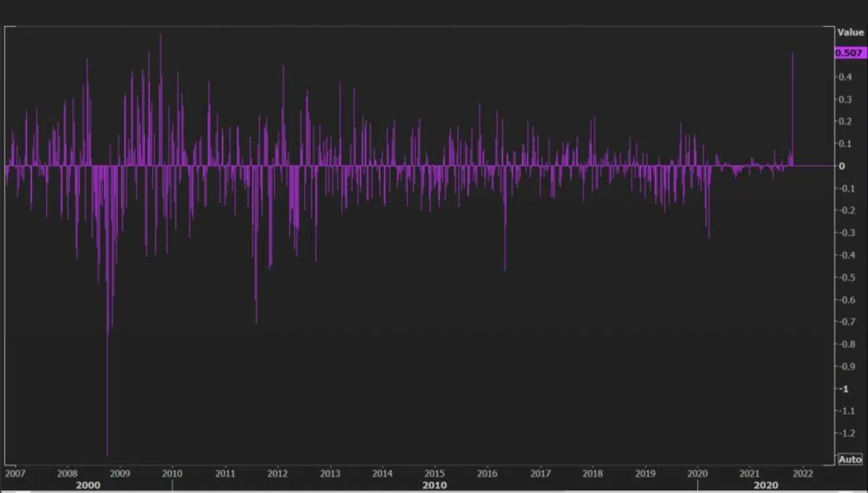The image size is (868, 493).
Task: Click the bold 2000 decade label
Action: tap(88, 485)
